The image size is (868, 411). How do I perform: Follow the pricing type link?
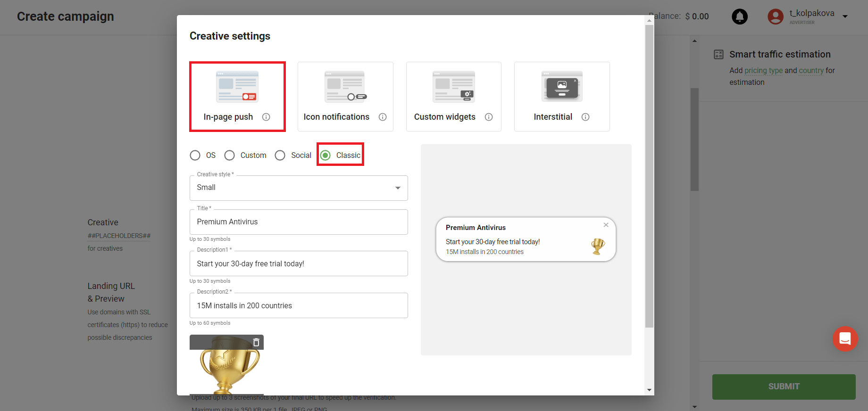pyautogui.click(x=763, y=70)
